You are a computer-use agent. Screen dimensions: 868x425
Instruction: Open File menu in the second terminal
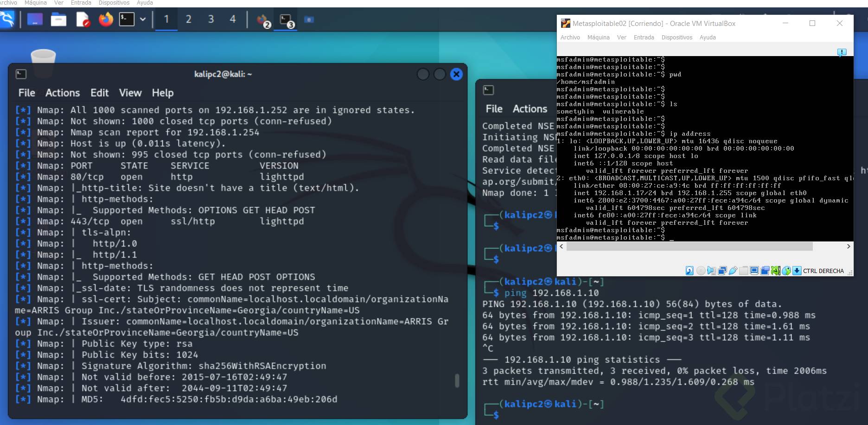pos(494,108)
